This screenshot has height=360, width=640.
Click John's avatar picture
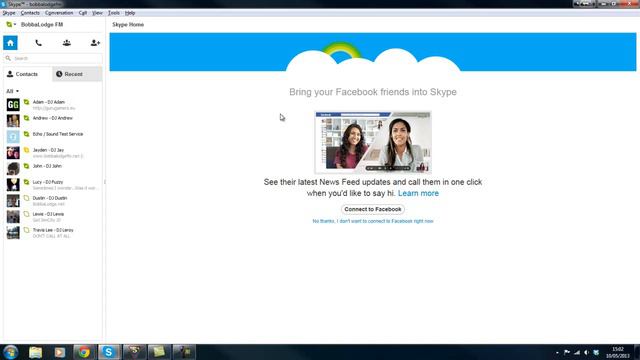13,169
